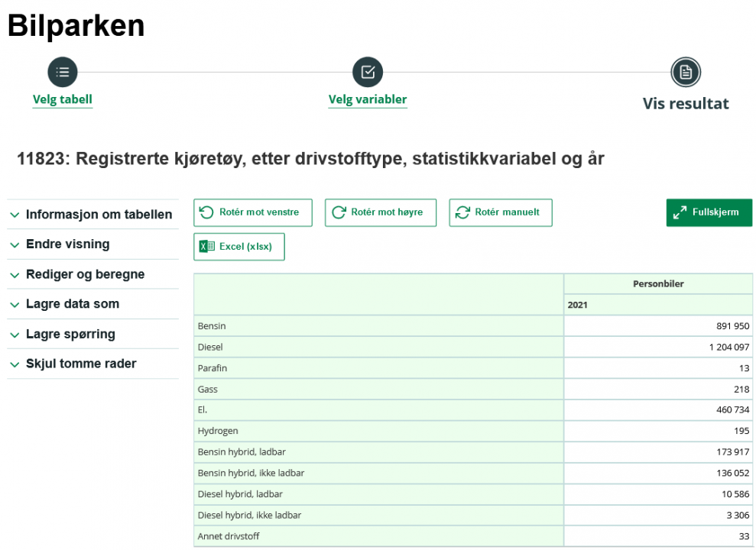Open the table in Fullskjerm mode
Screen dimensions: 756x550
(x=709, y=212)
